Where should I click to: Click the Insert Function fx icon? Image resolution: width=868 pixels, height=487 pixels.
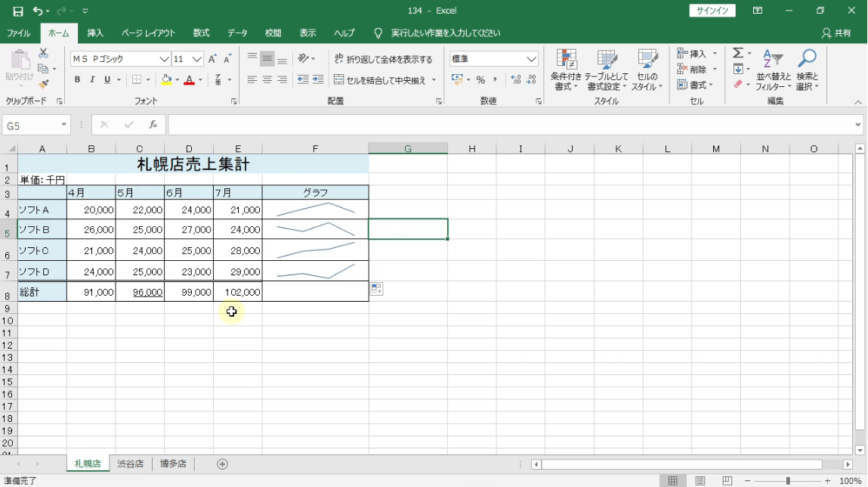[x=153, y=125]
